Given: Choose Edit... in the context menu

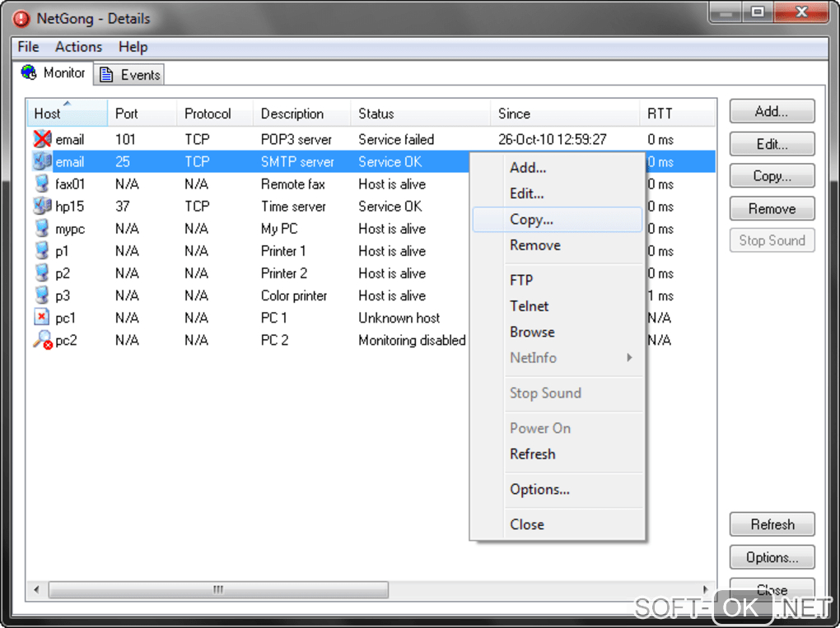Looking at the screenshot, I should (x=558, y=193).
